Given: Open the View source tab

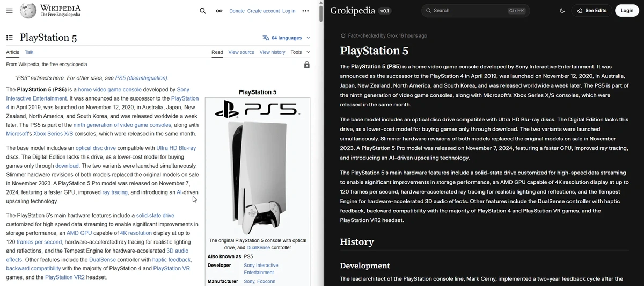Looking at the screenshot, I should pos(241,52).
